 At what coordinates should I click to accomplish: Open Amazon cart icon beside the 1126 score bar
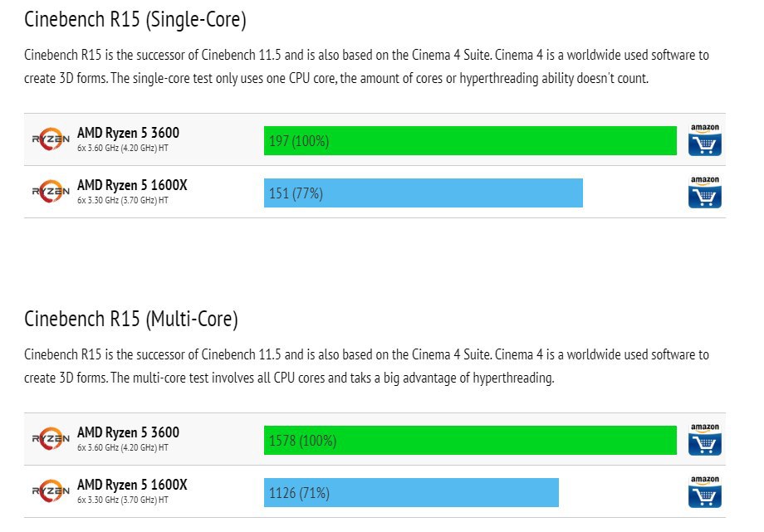[704, 492]
